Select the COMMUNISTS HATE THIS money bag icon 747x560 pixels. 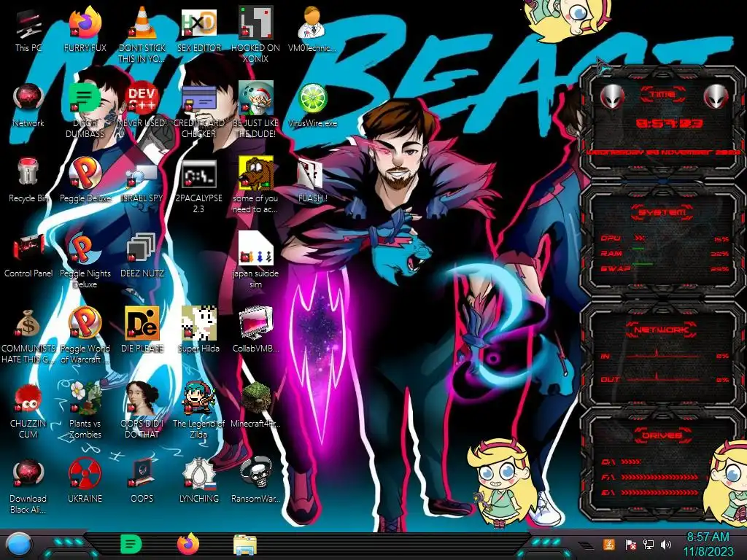point(28,336)
